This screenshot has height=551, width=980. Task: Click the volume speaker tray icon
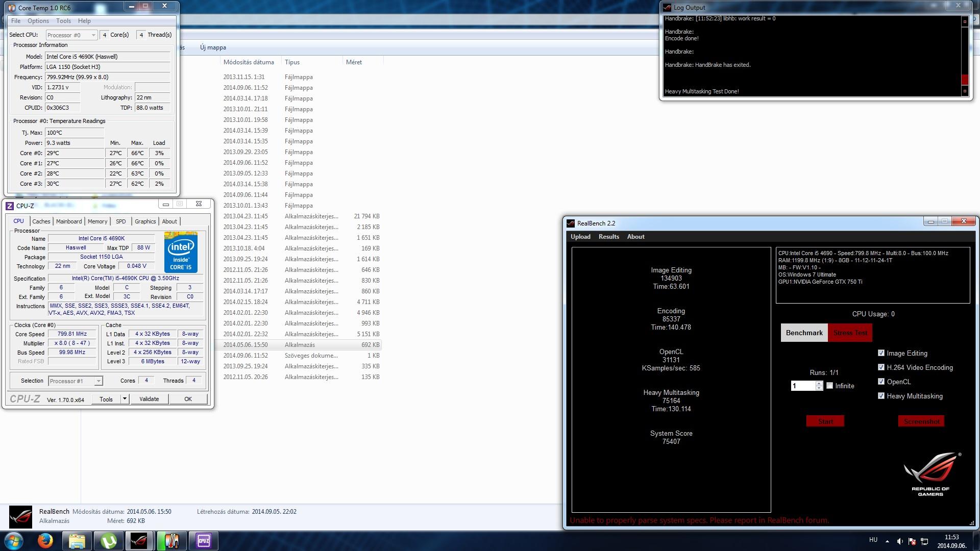point(899,541)
